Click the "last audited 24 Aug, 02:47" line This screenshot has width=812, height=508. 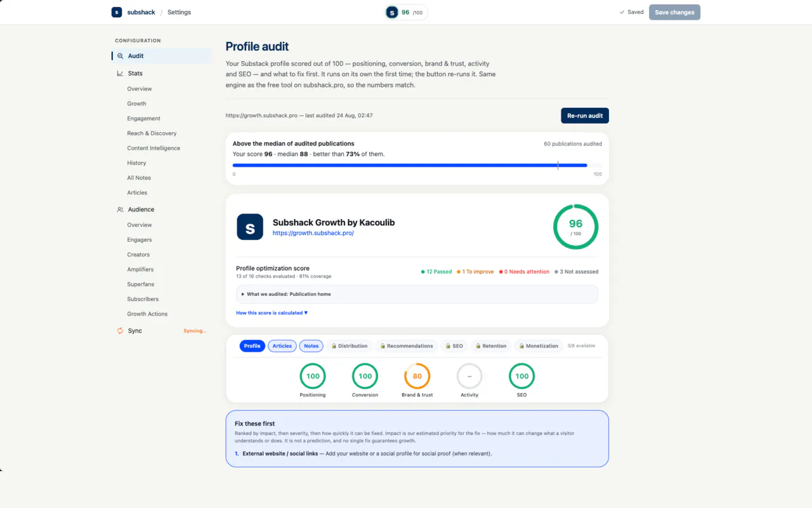tap(339, 116)
